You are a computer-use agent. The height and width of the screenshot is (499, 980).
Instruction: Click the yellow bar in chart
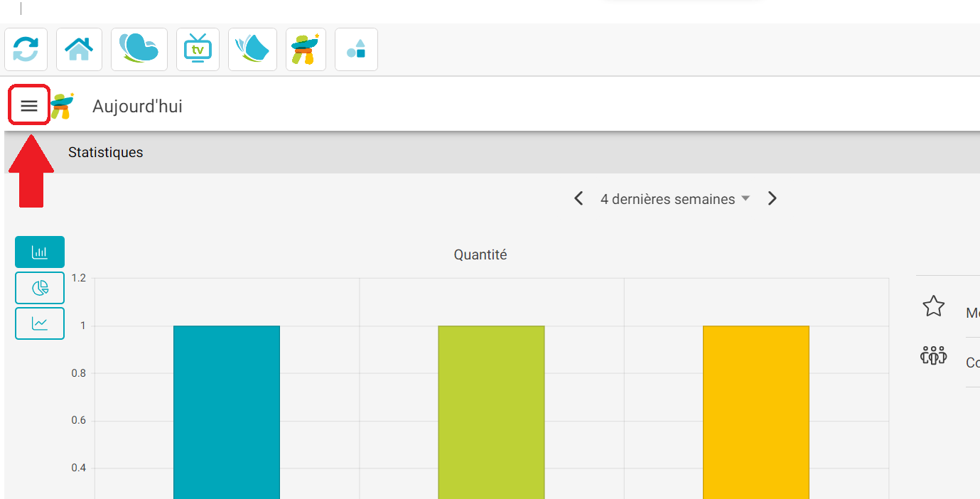(x=756, y=412)
